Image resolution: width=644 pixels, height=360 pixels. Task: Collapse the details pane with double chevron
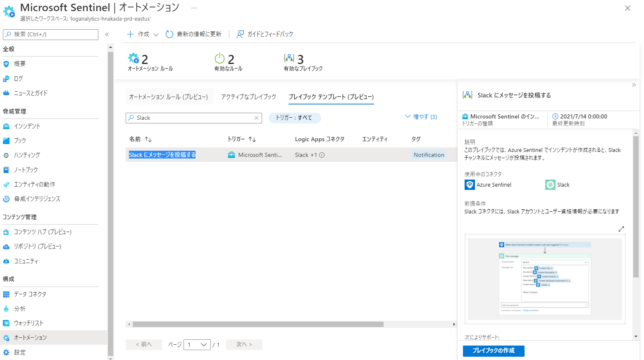[x=634, y=85]
